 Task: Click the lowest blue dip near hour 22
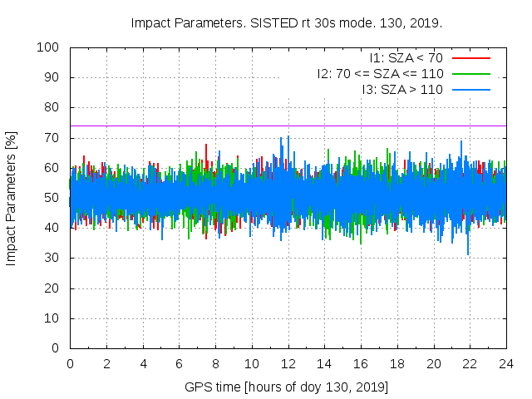(x=468, y=252)
